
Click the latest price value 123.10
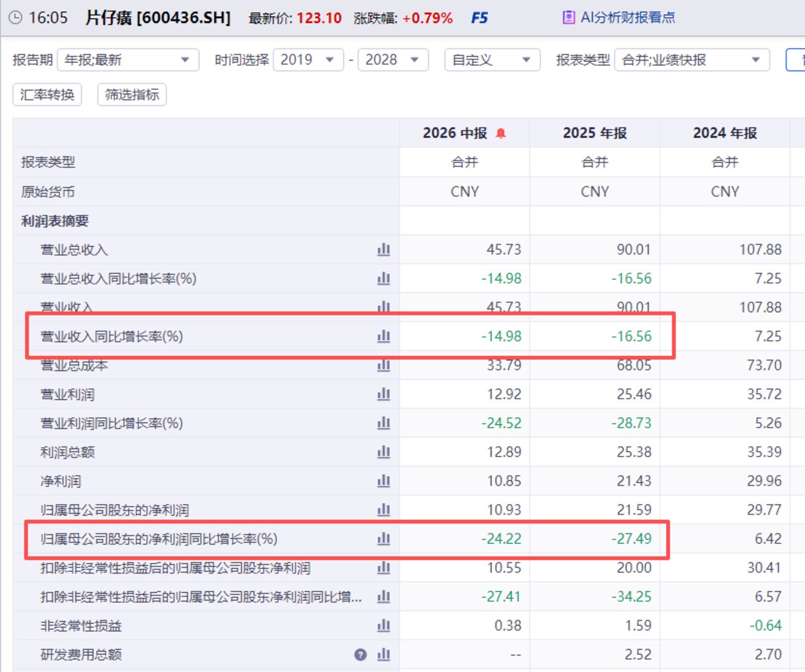(319, 18)
